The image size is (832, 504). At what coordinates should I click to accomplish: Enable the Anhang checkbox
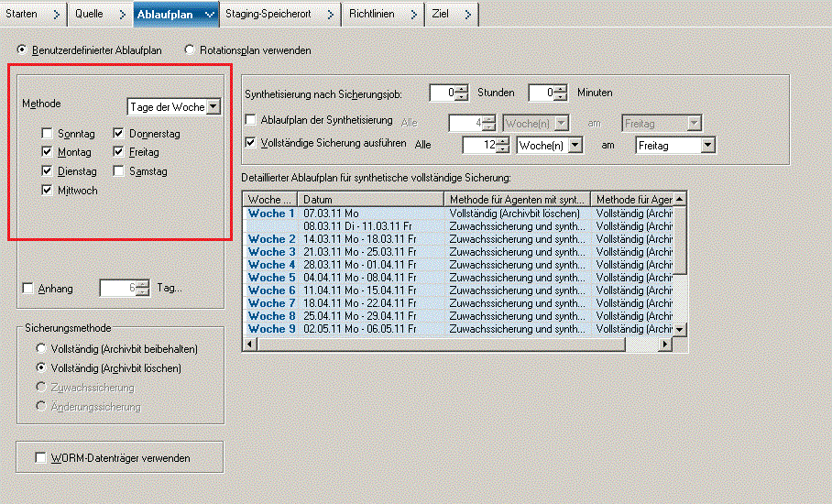click(27, 289)
